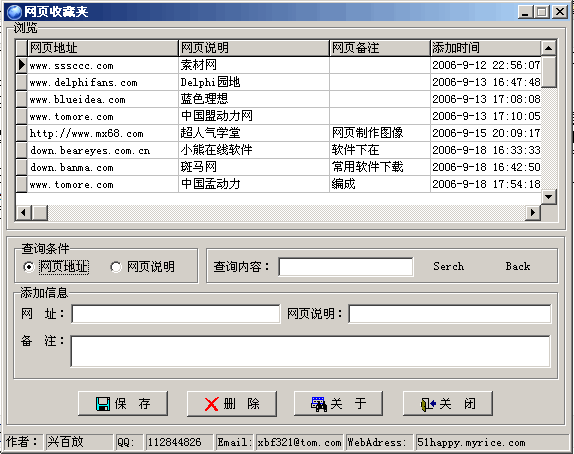Select the down.beareyes.com.cn cell
This screenshot has width=574, height=454.
click(103, 150)
